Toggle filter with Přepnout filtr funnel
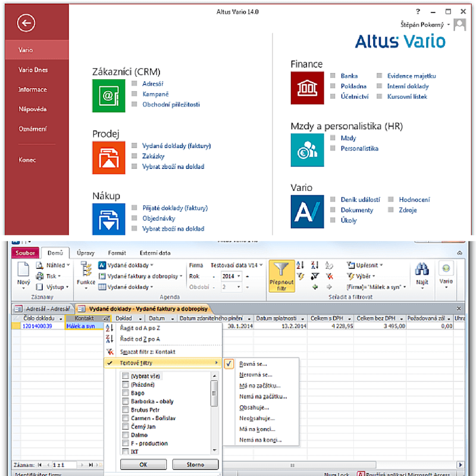This screenshot has width=476, height=476. click(281, 276)
